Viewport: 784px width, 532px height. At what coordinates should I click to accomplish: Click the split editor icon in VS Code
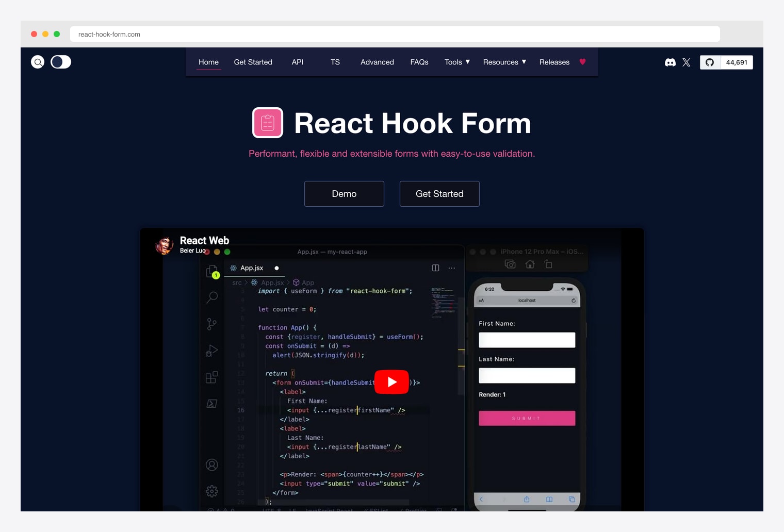[436, 268]
